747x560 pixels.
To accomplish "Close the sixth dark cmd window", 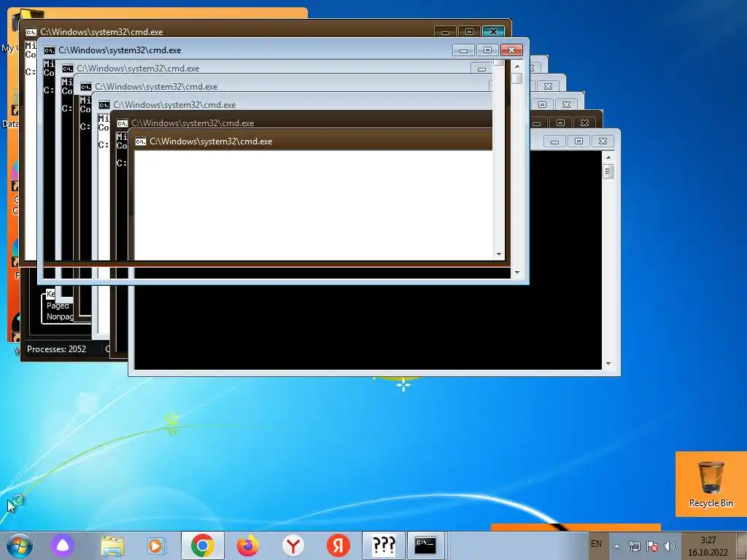I will (x=584, y=122).
